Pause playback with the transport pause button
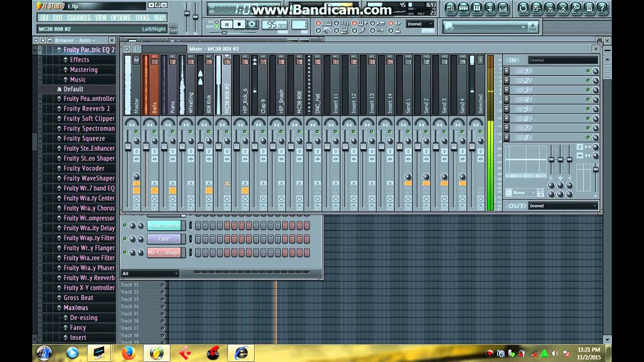The width and height of the screenshot is (644, 362). 226,25
